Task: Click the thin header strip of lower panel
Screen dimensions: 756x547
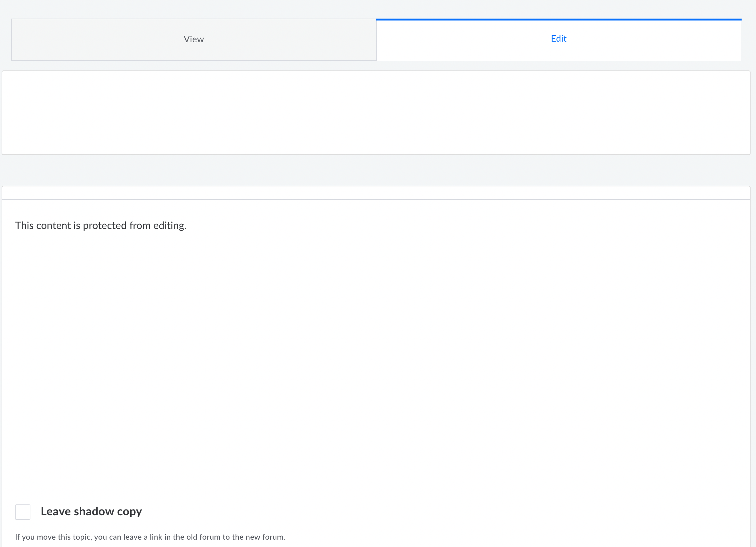Action: [376, 193]
